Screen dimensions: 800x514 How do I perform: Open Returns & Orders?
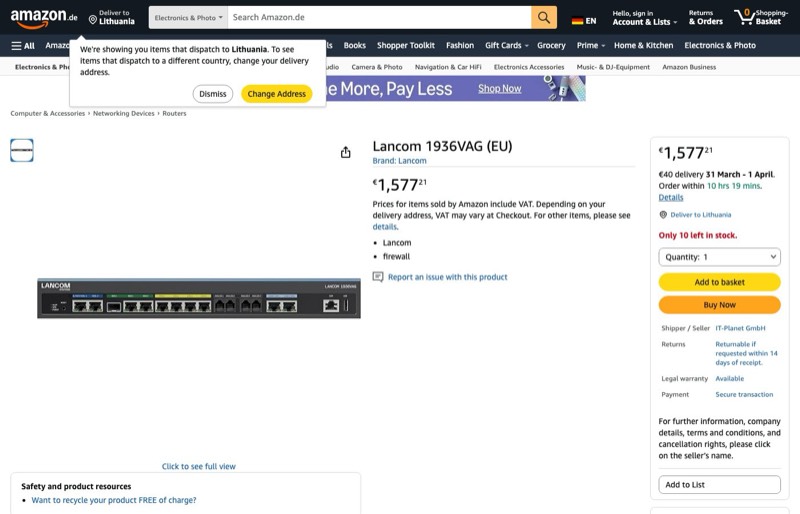tap(706, 18)
